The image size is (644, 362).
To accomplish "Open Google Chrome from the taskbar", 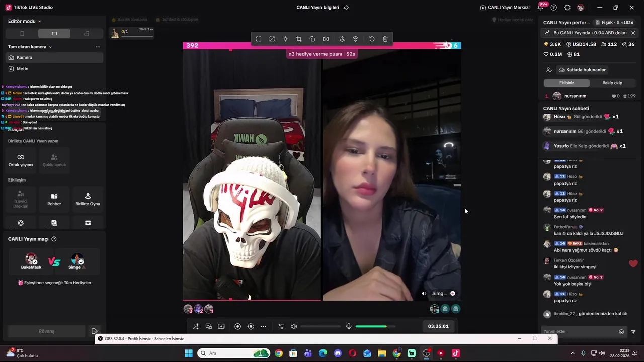I will [x=279, y=353].
